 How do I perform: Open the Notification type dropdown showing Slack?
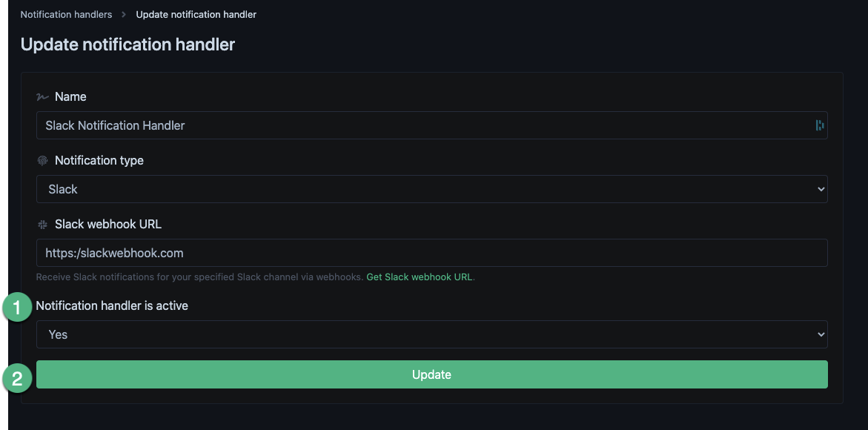point(431,189)
